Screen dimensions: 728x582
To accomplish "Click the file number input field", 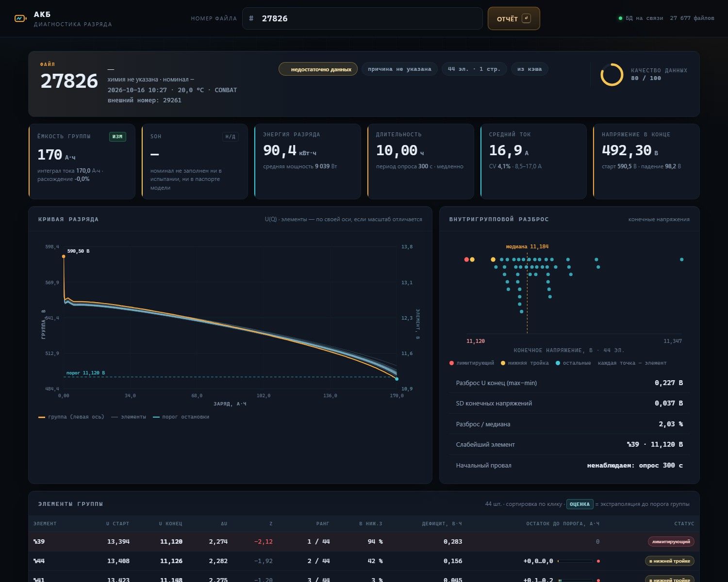I will click(362, 18).
